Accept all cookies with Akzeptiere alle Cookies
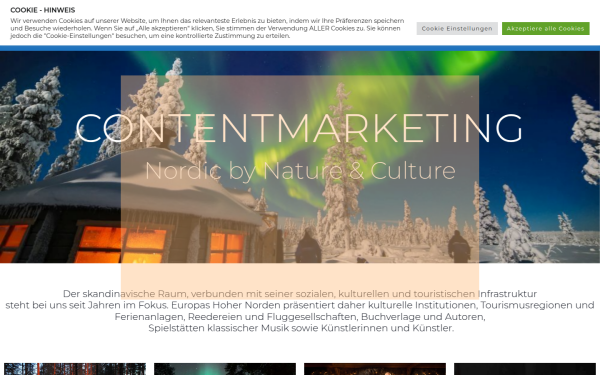The height and width of the screenshot is (375, 600). click(545, 29)
